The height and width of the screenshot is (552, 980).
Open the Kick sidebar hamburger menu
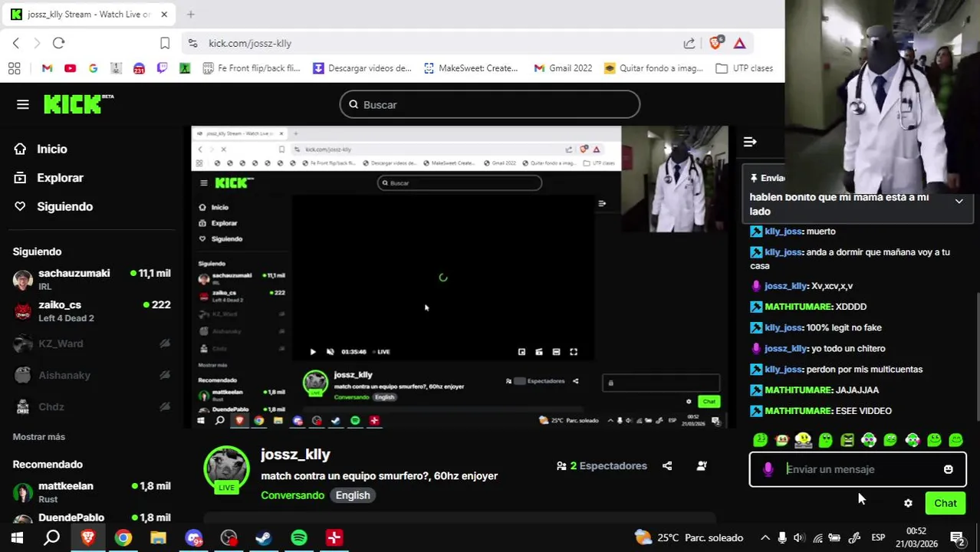point(22,104)
